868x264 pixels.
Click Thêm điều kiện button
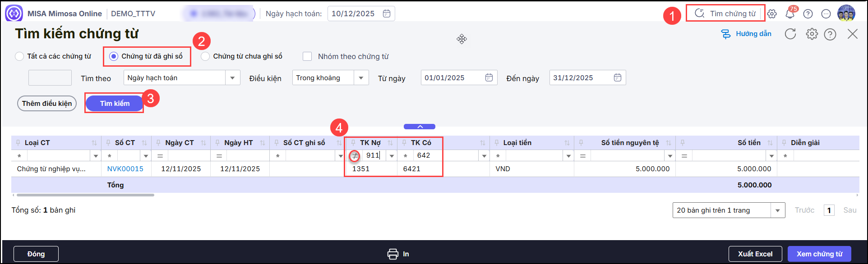(x=47, y=104)
